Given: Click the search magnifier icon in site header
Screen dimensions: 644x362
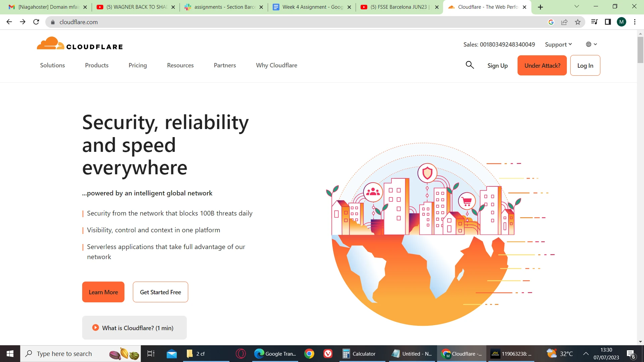Looking at the screenshot, I should [x=470, y=65].
